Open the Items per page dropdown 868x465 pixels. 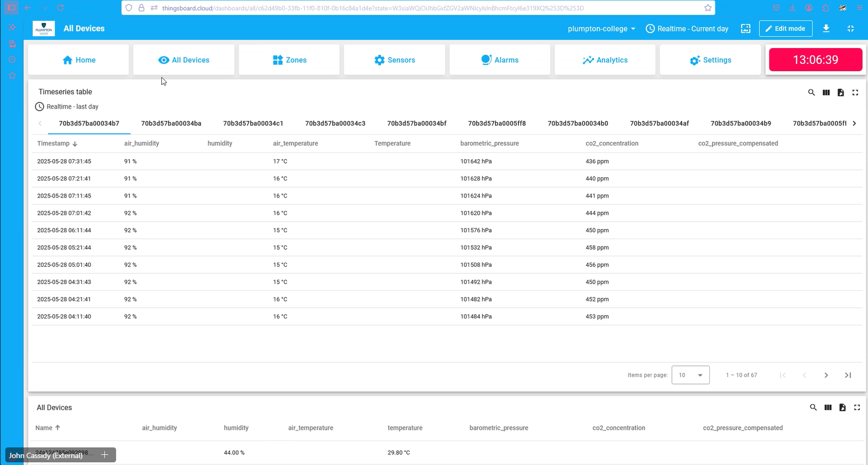coord(690,375)
